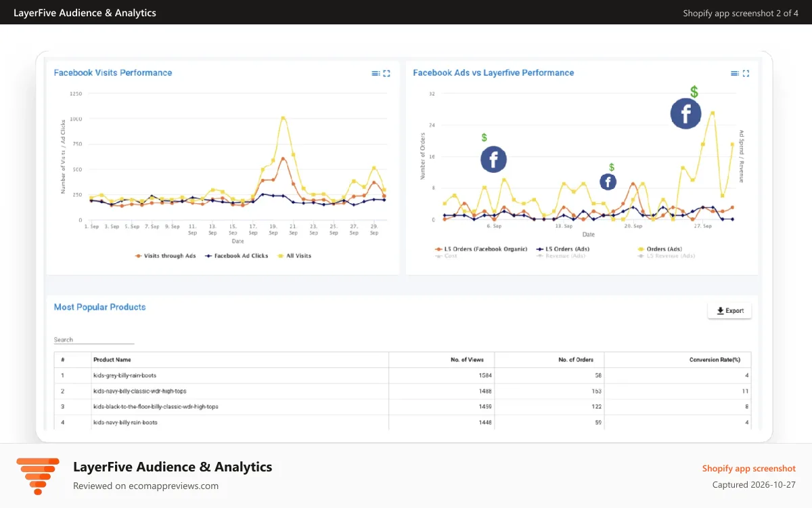Expand Facebook Visits Performance chart to fullscreen

pos(387,73)
